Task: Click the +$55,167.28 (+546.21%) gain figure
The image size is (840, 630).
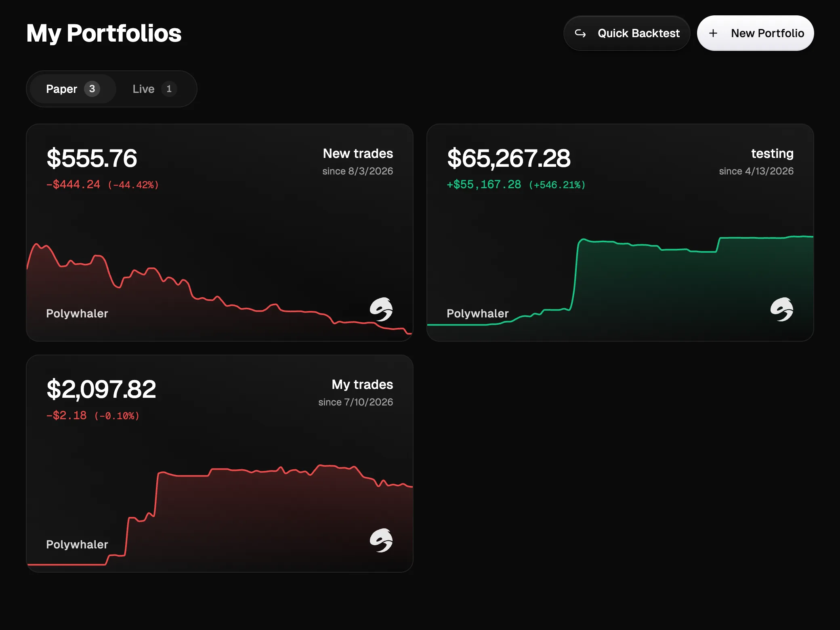Action: pyautogui.click(x=516, y=185)
